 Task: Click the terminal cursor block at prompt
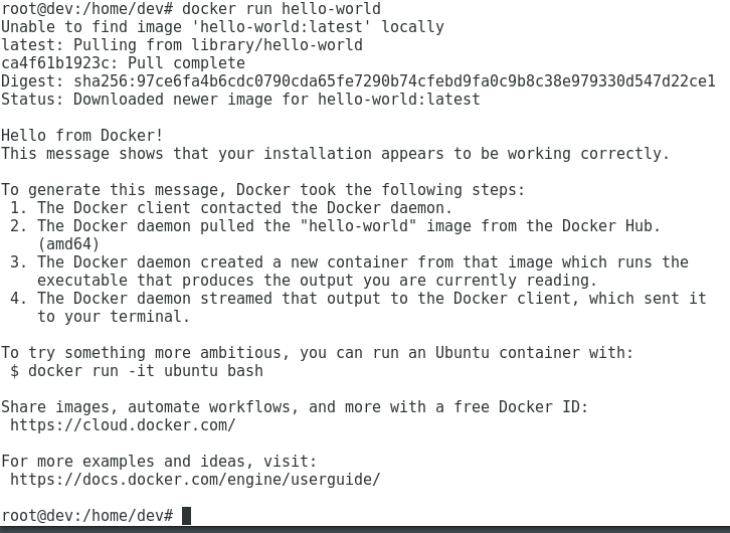(x=186, y=516)
